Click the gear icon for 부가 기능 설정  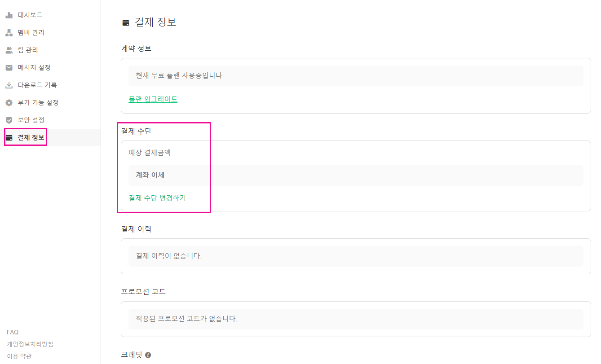click(x=9, y=103)
